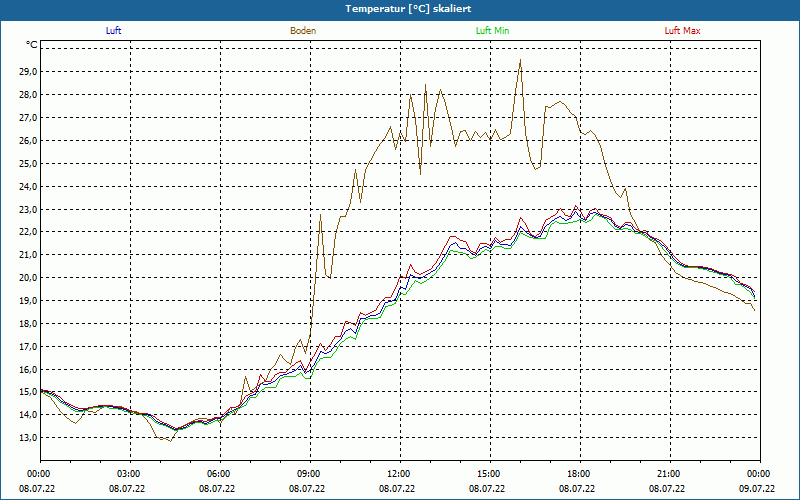The width and height of the screenshot is (800, 500).
Task: Click the 00:00 label dated 08.07.22
Action: (37, 474)
